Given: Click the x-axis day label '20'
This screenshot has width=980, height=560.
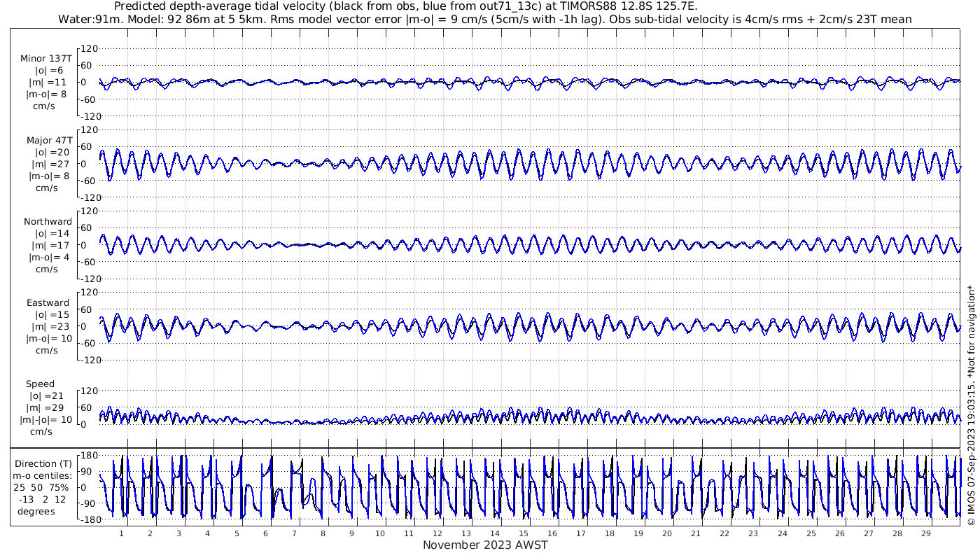Looking at the screenshot, I should (667, 533).
